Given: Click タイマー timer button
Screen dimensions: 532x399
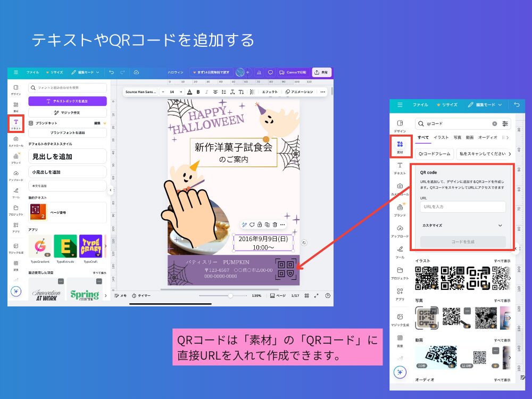Looking at the screenshot, I should pyautogui.click(x=141, y=295).
